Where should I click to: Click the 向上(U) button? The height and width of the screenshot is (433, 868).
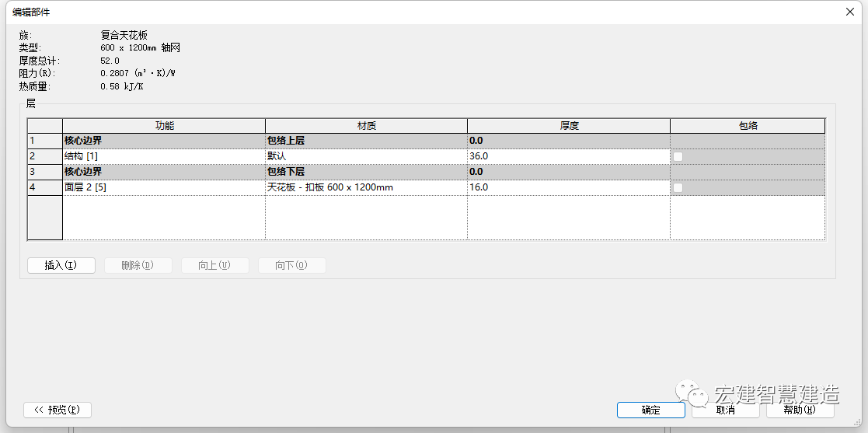[214, 265]
